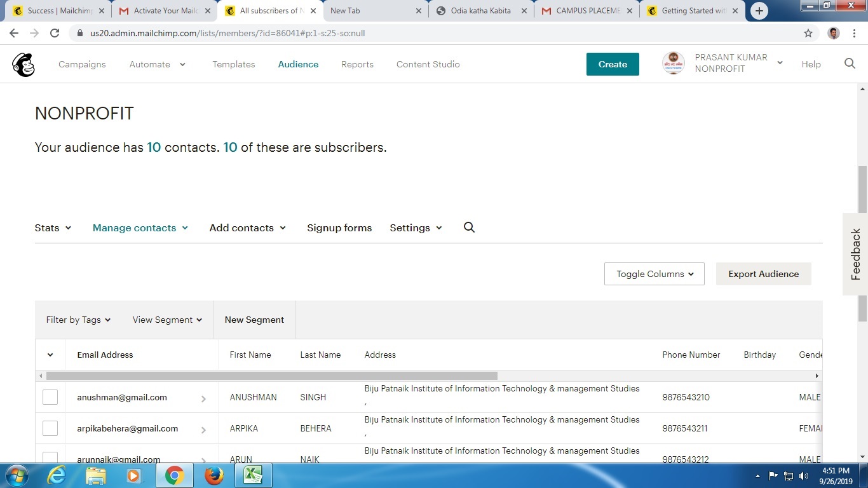
Task: Check the box for anushman@gmail.com
Action: coord(50,397)
